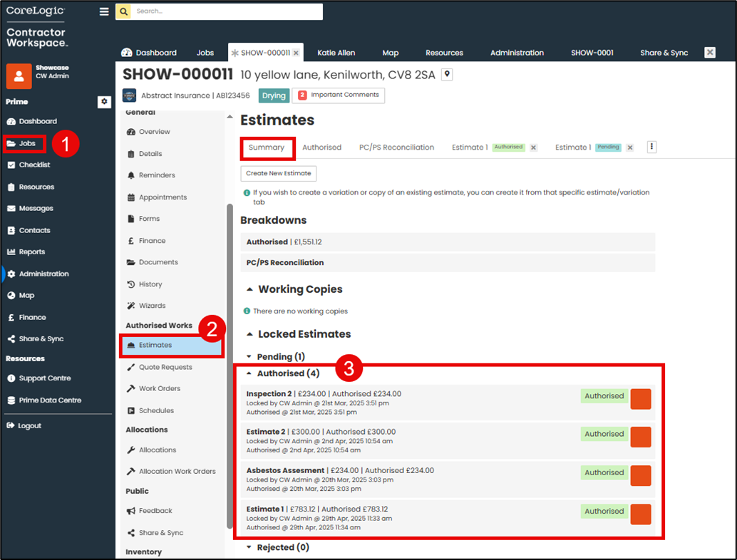Open Allocations wrench item
Image resolution: width=737 pixels, height=560 pixels.
coord(151,450)
